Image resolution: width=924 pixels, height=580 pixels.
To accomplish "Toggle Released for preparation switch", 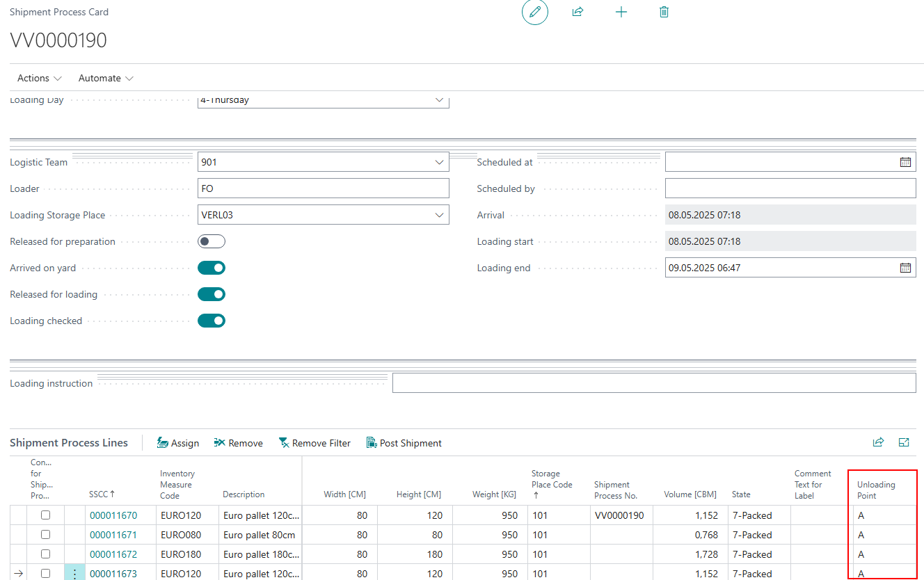I will coord(212,241).
